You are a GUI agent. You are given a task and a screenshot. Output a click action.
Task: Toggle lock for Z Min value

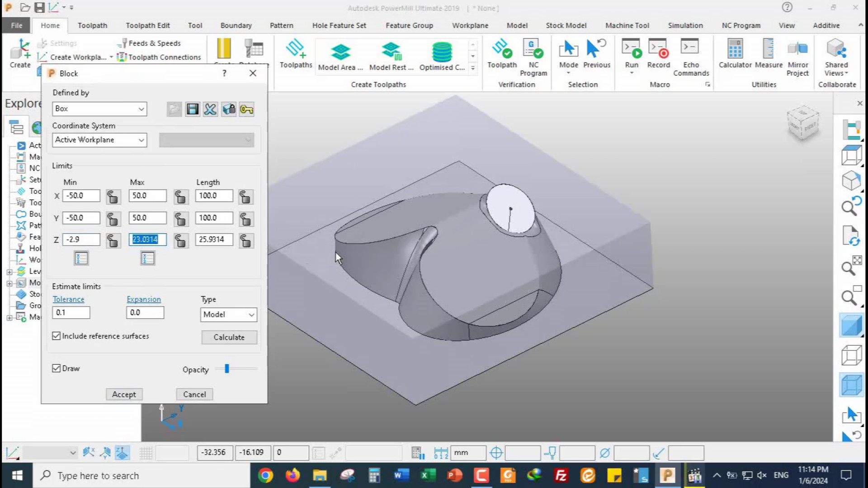pyautogui.click(x=113, y=241)
